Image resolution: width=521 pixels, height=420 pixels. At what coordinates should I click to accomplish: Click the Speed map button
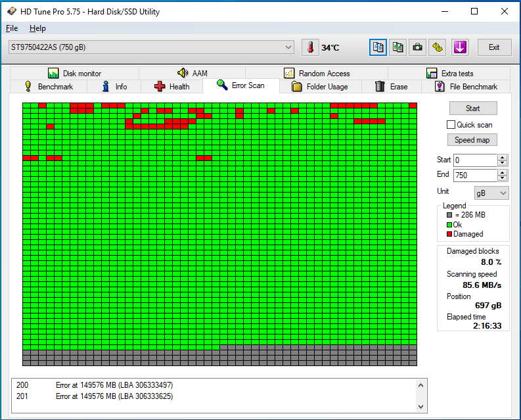[x=472, y=140]
